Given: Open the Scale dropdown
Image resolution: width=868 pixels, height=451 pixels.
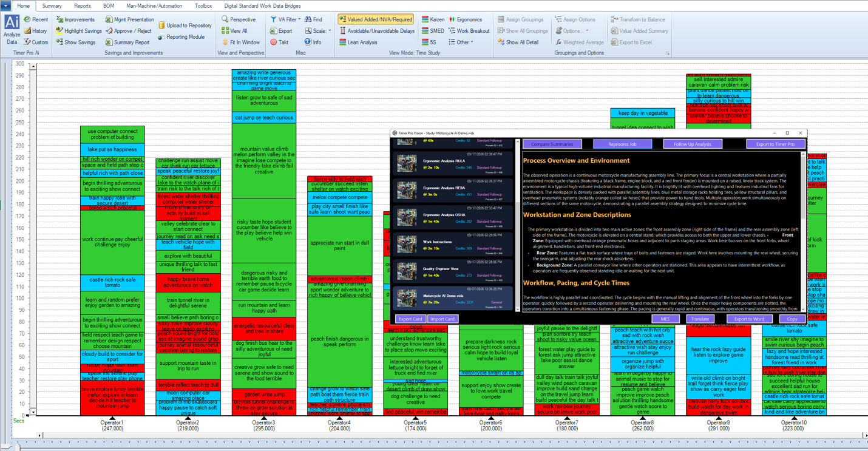Looking at the screenshot, I should pyautogui.click(x=318, y=31).
